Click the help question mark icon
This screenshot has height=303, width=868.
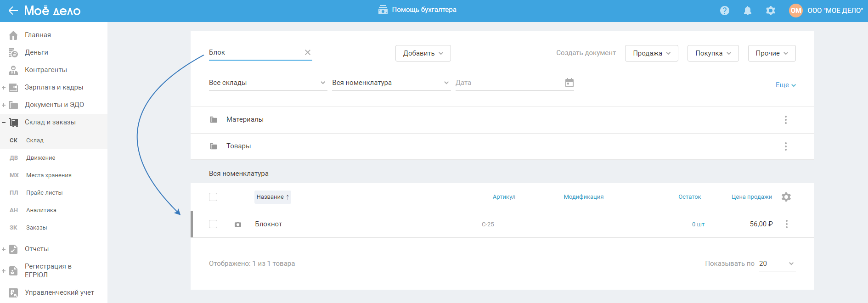724,11
